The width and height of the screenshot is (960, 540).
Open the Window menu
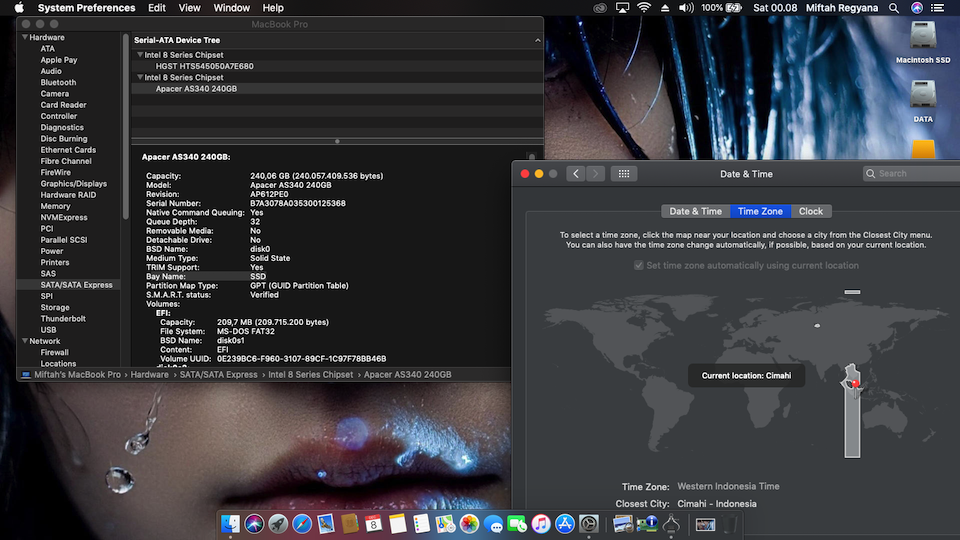[232, 8]
